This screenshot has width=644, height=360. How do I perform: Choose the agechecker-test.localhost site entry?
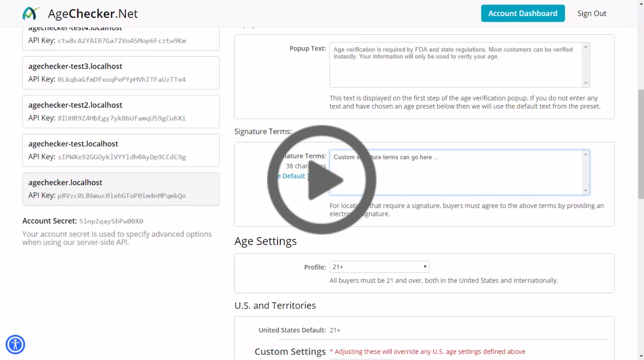[121, 150]
